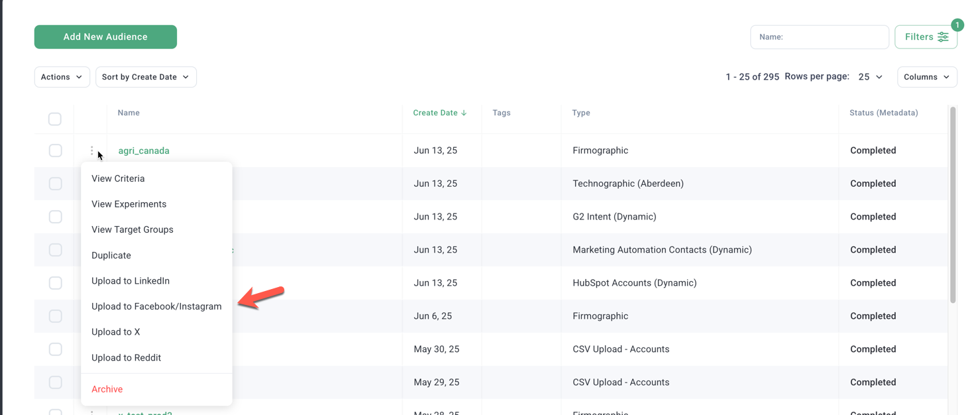Select checkbox for the G2 Intent row

(56, 217)
